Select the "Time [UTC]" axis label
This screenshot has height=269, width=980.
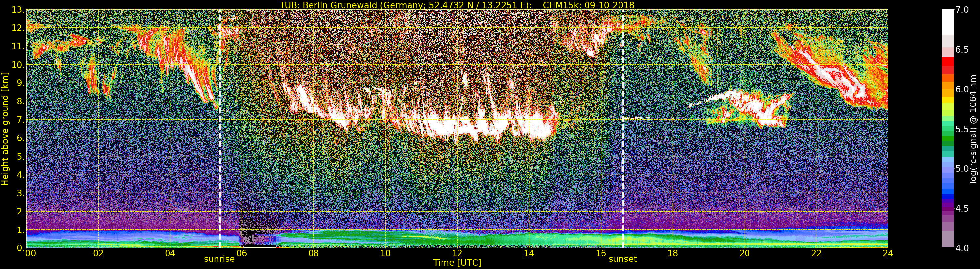pos(457,263)
